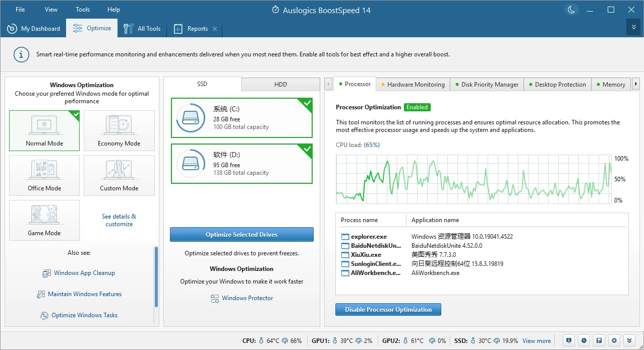
Task: Click the save icon in status bar
Action: (599, 340)
